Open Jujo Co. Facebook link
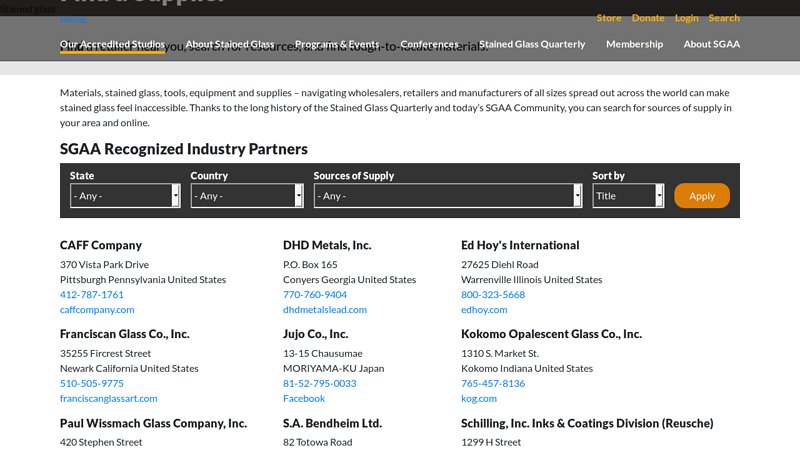 tap(304, 399)
